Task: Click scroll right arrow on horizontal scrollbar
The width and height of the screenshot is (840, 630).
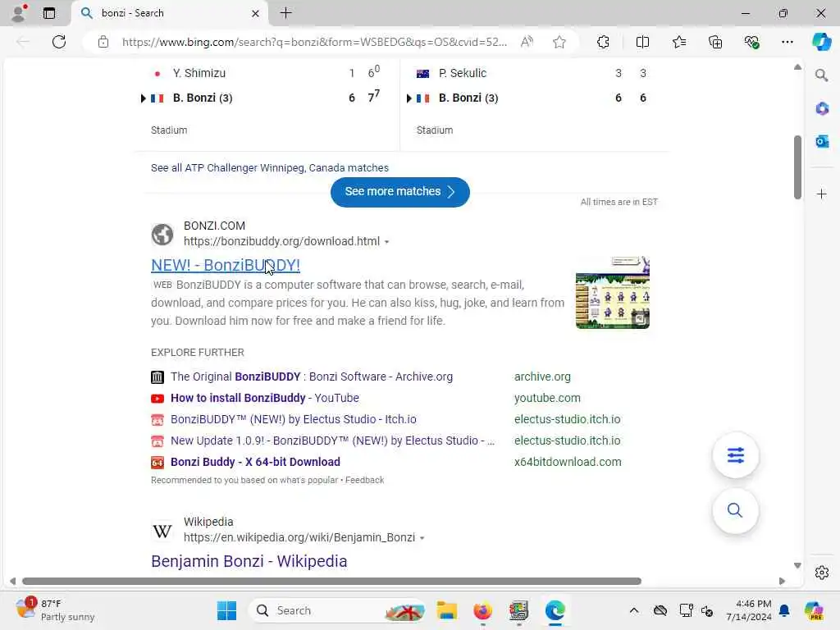Action: (782, 582)
